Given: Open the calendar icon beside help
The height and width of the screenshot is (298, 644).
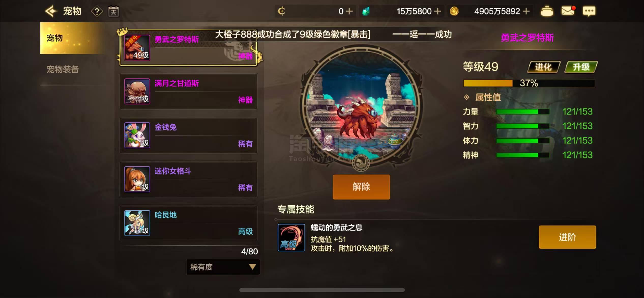Looking at the screenshot, I should tap(113, 11).
